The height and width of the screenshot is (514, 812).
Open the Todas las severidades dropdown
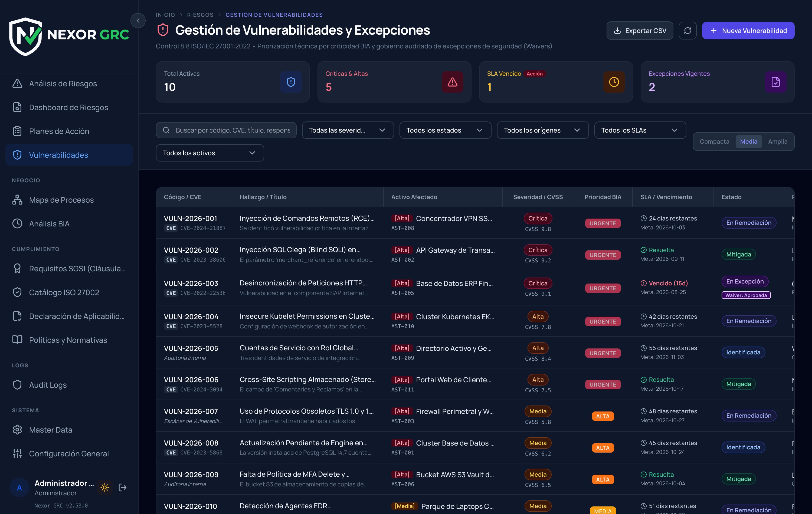(348, 130)
